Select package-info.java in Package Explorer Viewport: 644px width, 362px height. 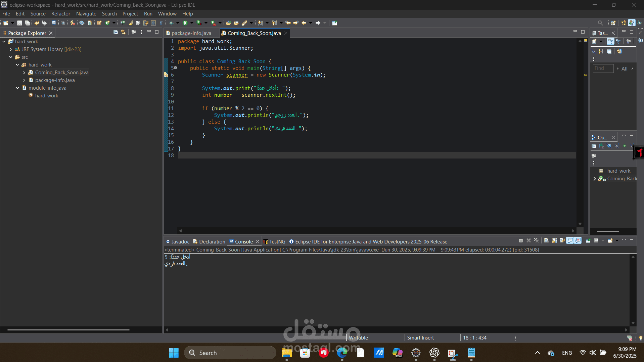[x=55, y=80]
